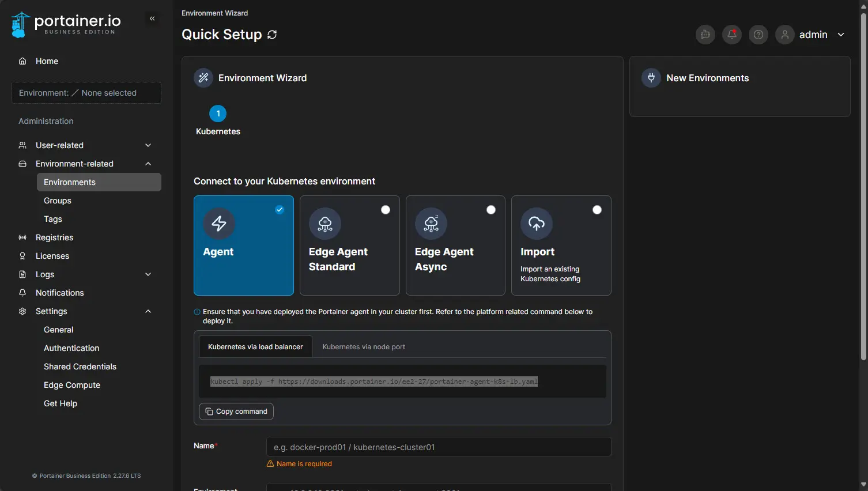Select the Edge Agent Standard radio option
Screen dimensions: 868x491
coord(386,210)
